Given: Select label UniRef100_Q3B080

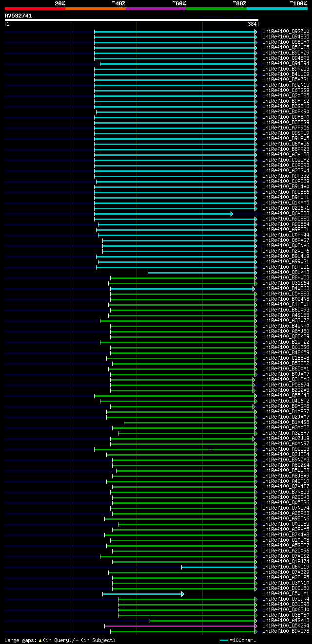Looking at the screenshot, I should (x=286, y=615).
